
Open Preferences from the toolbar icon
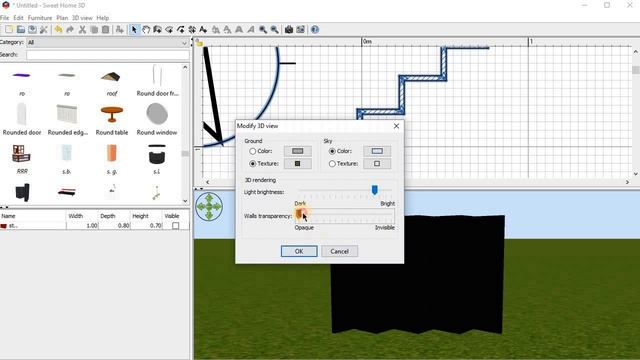pos(44,29)
